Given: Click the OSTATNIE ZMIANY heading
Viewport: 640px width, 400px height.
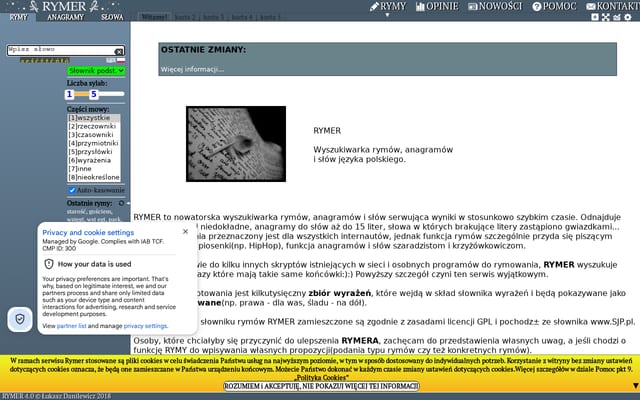Looking at the screenshot, I should [x=203, y=49].
